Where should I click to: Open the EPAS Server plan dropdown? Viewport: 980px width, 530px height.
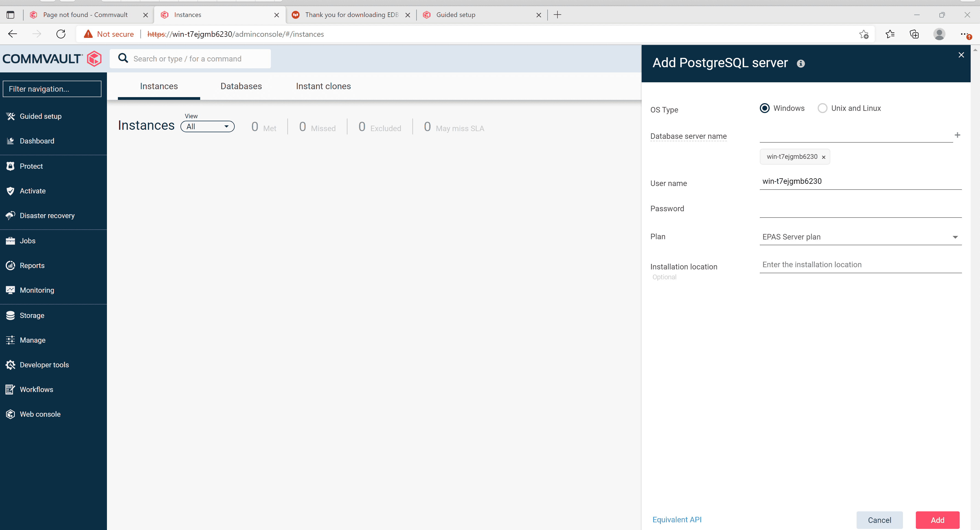tap(955, 237)
